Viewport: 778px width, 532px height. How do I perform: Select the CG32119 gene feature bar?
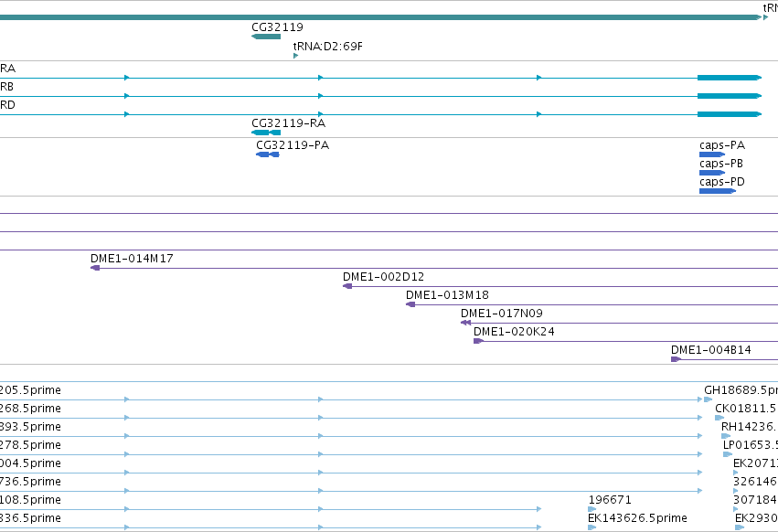click(x=266, y=37)
